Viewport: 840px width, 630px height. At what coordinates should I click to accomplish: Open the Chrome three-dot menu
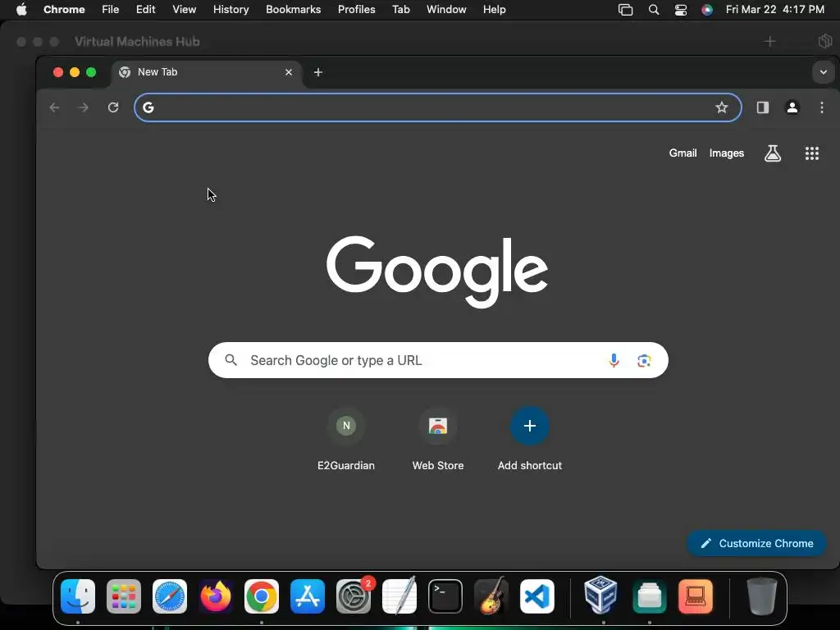[821, 107]
